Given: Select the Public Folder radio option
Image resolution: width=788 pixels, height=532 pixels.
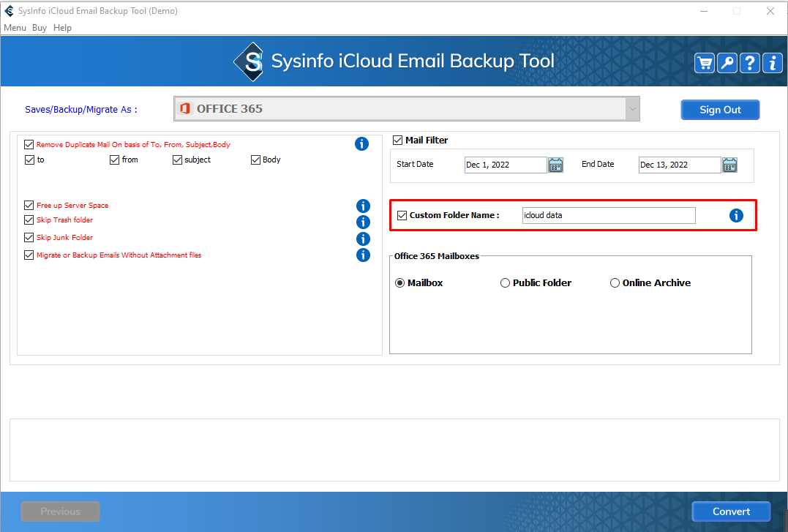Looking at the screenshot, I should tap(505, 283).
